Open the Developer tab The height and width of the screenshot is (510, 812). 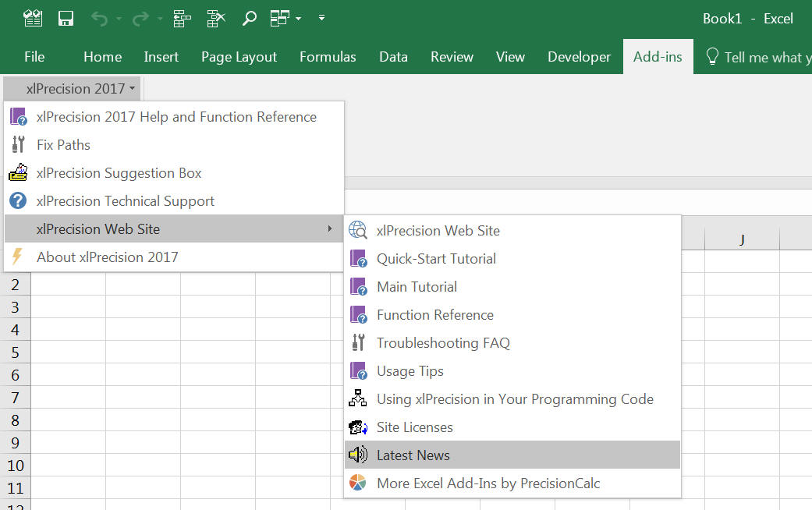[580, 56]
